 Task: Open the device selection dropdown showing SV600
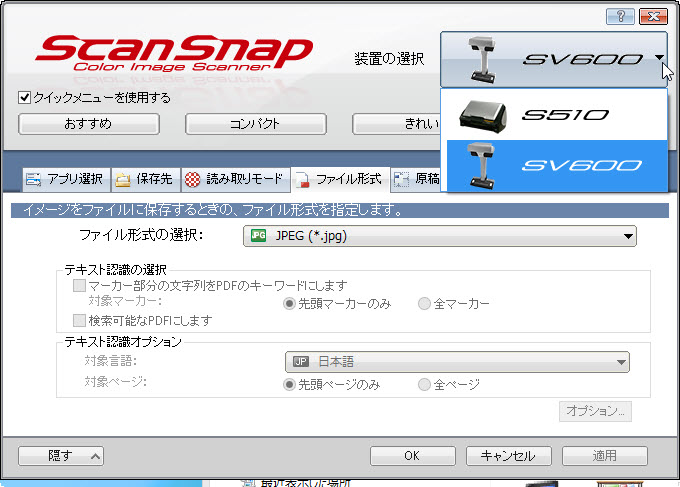click(554, 59)
